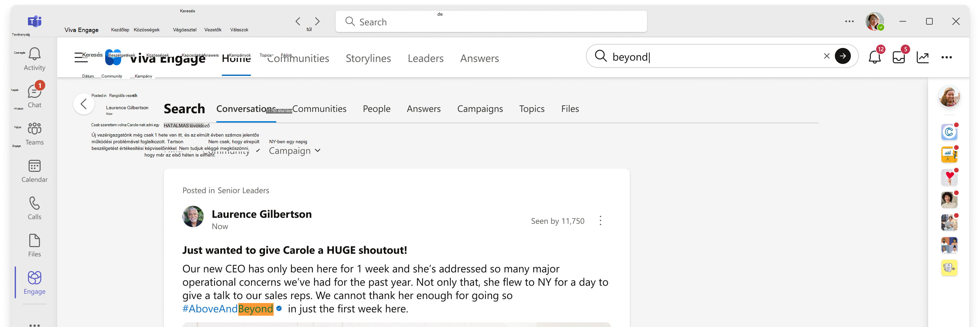Open the profile avatar menu

click(874, 21)
